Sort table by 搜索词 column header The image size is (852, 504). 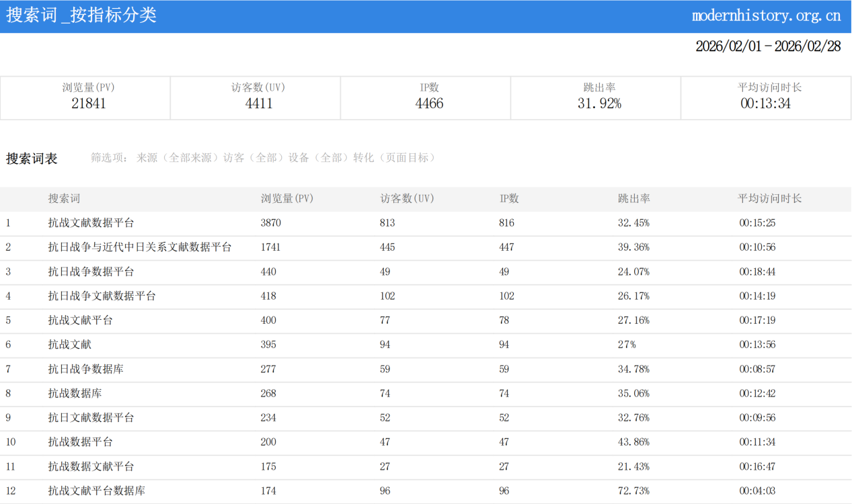click(64, 199)
